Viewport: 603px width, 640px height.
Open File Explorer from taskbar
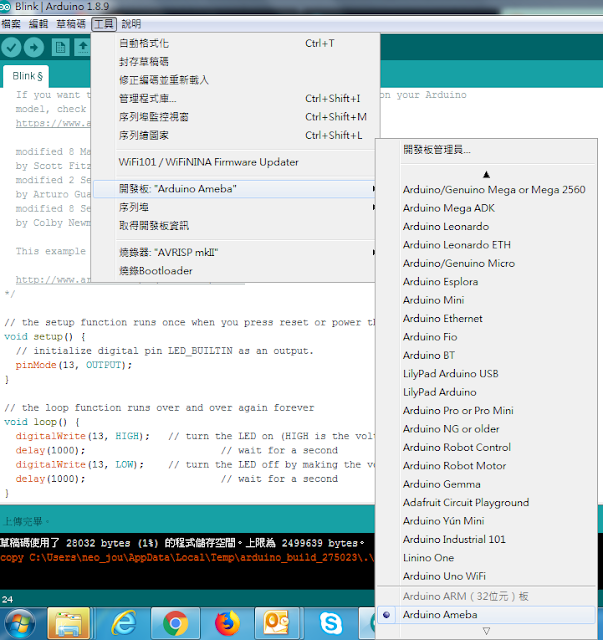[69, 624]
